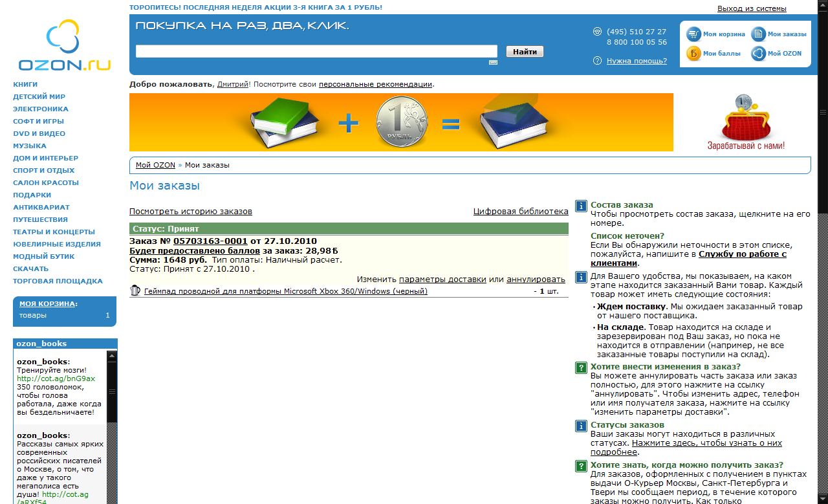This screenshot has height=504, width=828.
Task: Open the Софт и игры category
Action: pyautogui.click(x=38, y=121)
